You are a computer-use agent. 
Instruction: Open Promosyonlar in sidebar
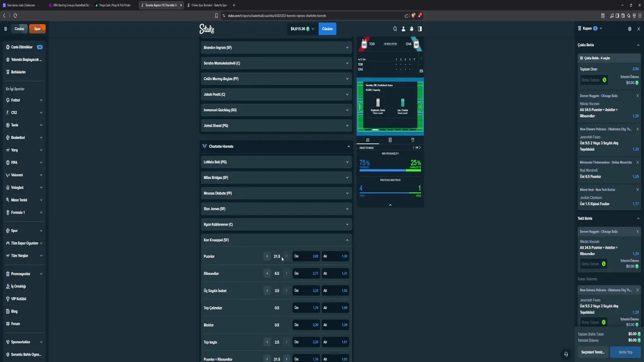[23, 274]
